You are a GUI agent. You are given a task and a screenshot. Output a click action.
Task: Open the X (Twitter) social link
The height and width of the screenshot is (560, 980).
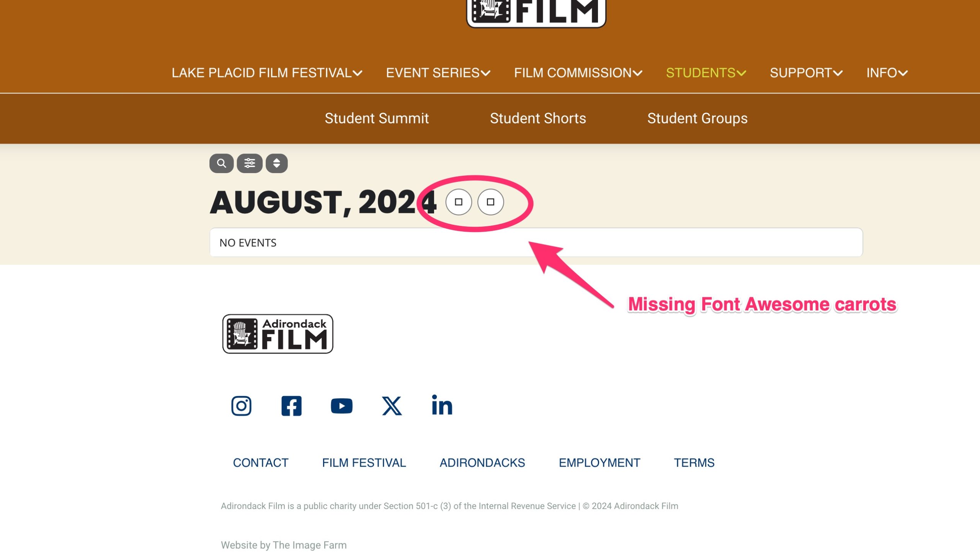pos(392,406)
